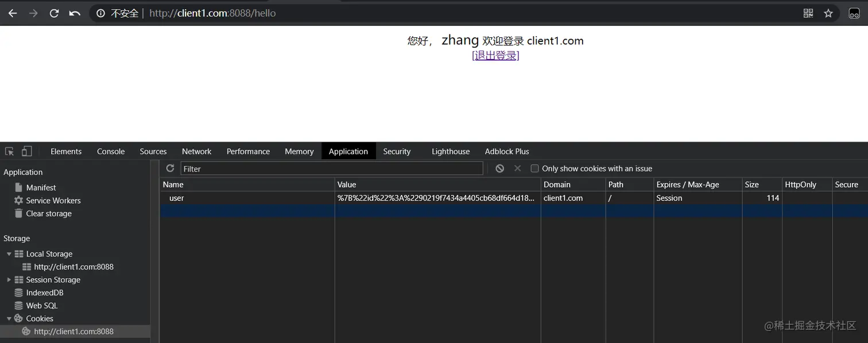Select the Application tab
The height and width of the screenshot is (343, 868).
(x=348, y=151)
